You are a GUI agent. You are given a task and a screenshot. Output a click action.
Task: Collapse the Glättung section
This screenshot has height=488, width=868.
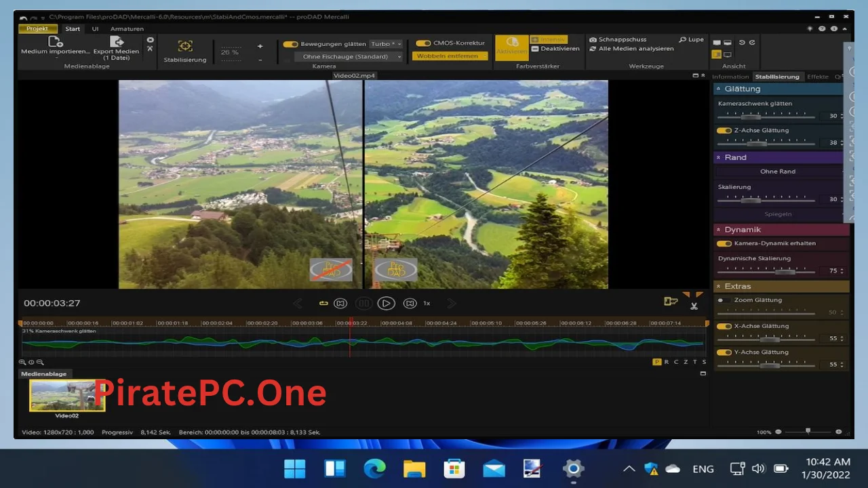coord(718,89)
